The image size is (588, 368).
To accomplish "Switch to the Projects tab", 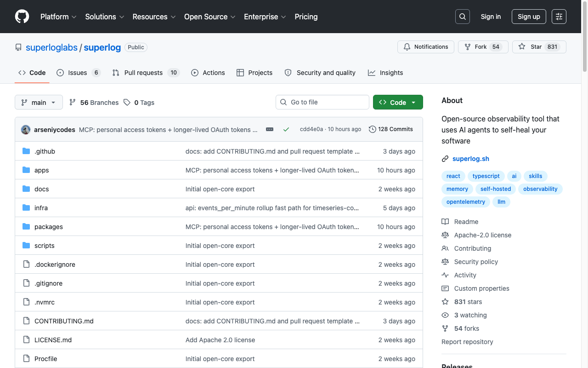I will 254,73.
